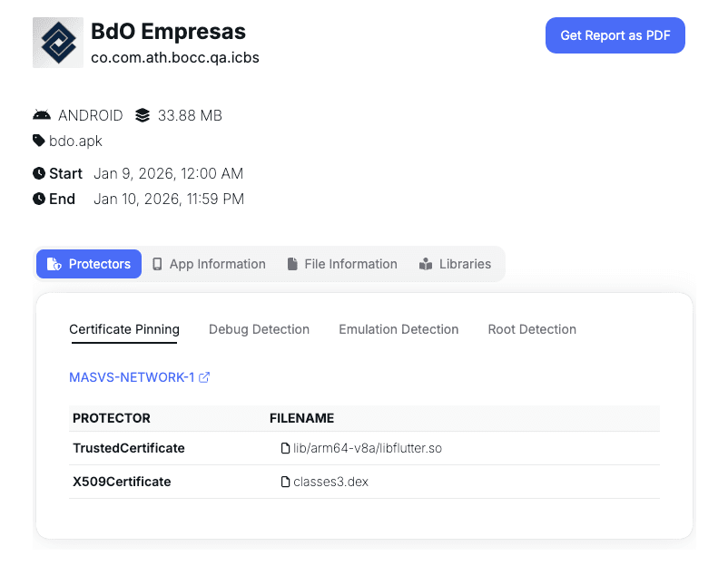728x585 pixels.
Task: Click the file size layers icon
Action: pos(142,115)
